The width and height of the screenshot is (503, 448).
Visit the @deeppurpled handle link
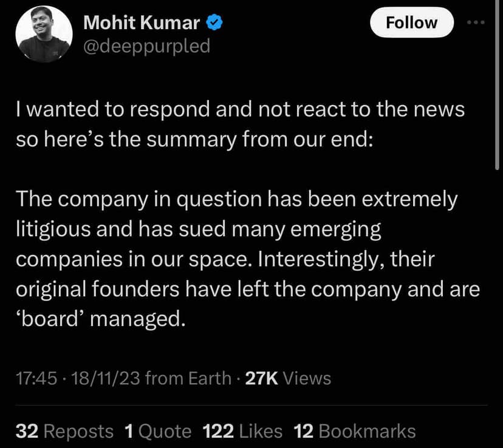[x=146, y=46]
